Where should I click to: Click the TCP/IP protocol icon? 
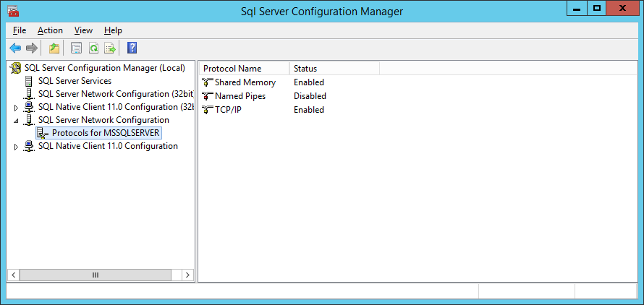click(x=208, y=110)
